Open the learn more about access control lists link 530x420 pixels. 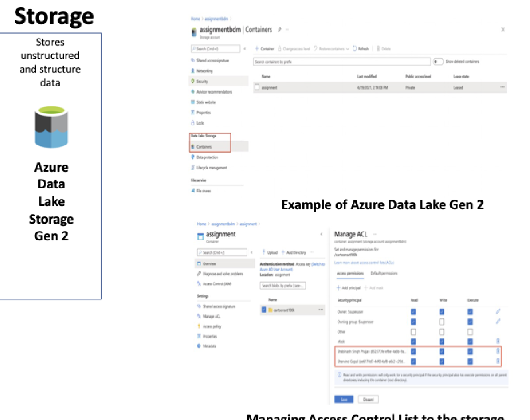tap(364, 263)
